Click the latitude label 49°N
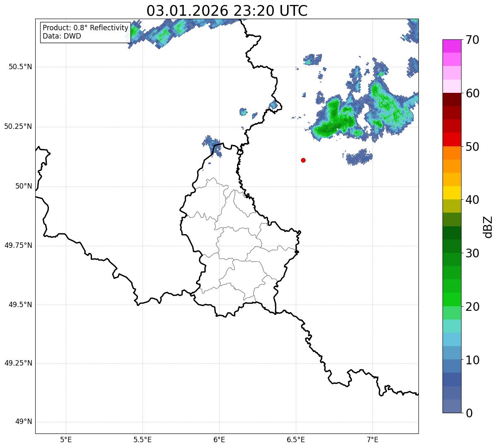The height and width of the screenshot is (448, 498). click(24, 422)
